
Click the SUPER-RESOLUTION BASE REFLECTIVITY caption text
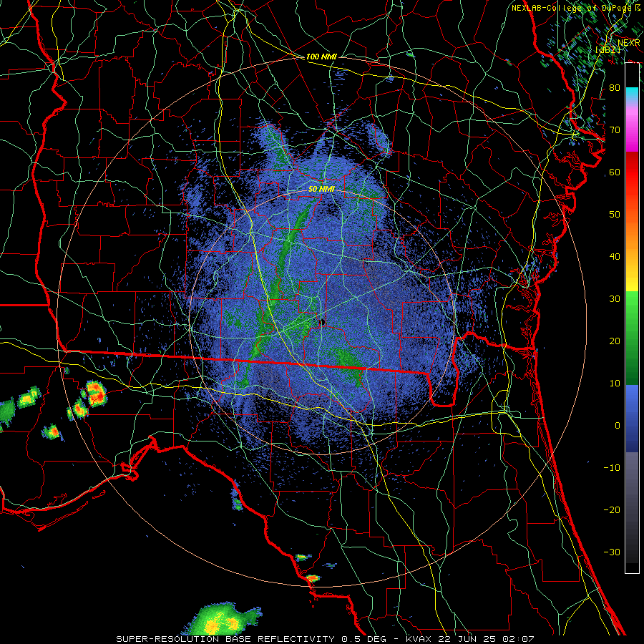[225, 639]
